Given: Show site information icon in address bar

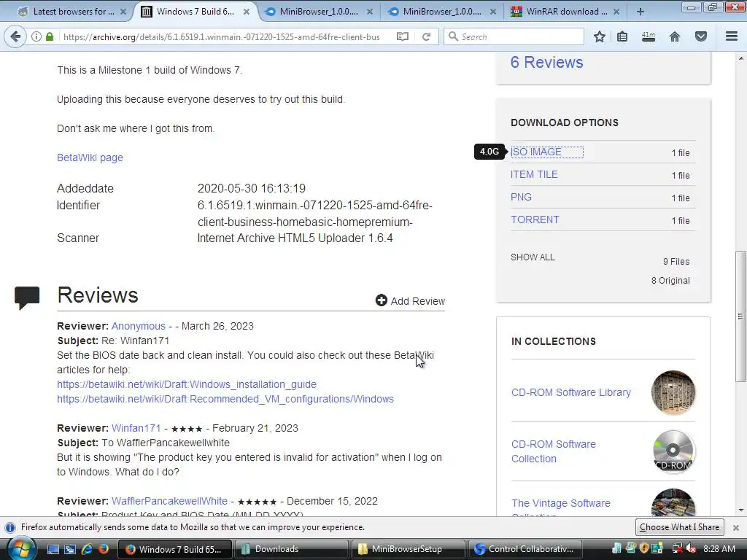Looking at the screenshot, I should tap(36, 36).
